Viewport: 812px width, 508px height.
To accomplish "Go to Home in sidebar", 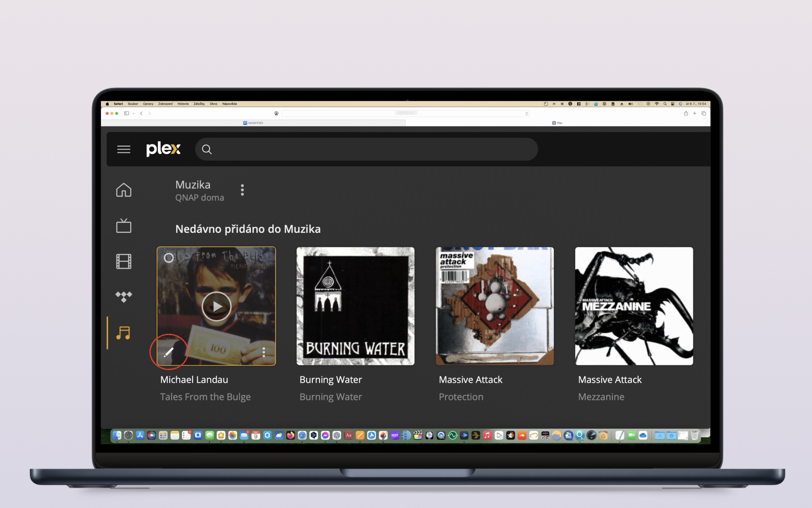I will click(124, 190).
